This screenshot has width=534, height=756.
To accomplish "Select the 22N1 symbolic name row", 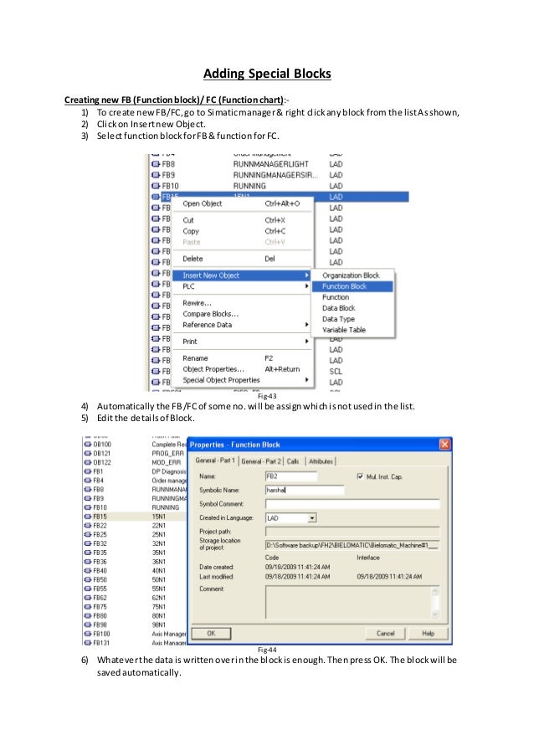I will (x=158, y=526).
